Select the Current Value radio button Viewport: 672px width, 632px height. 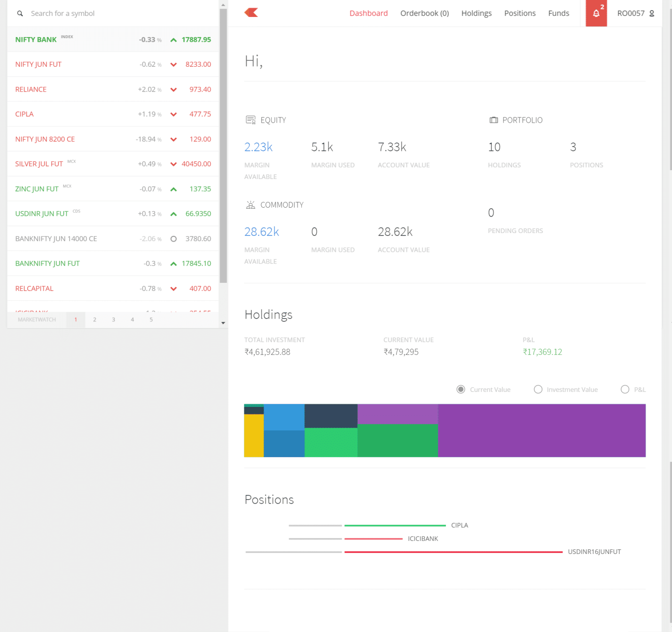click(461, 390)
